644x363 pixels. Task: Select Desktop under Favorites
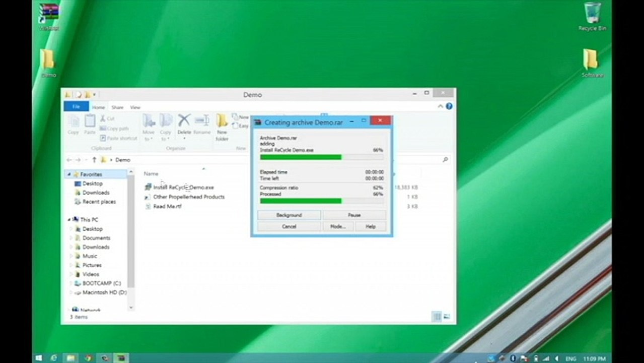pyautogui.click(x=89, y=184)
